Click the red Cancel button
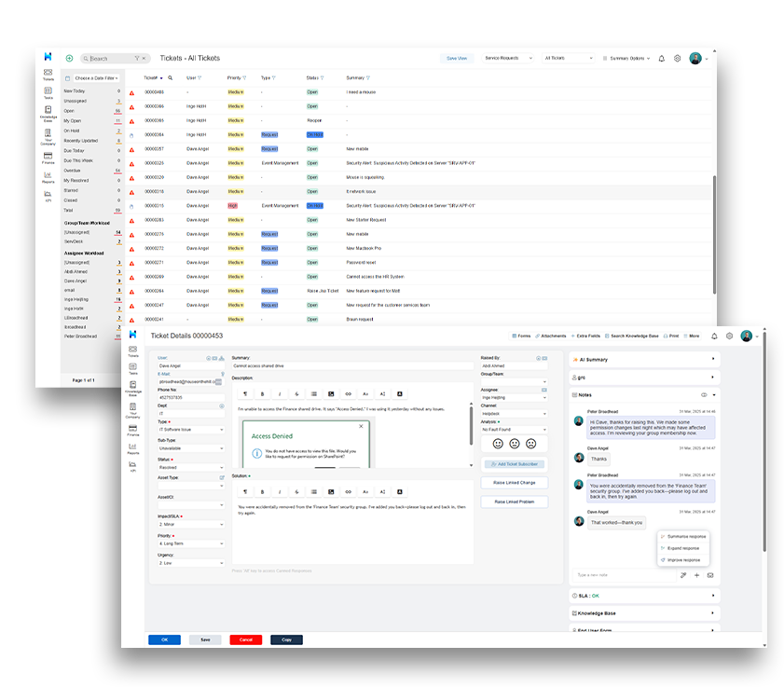Viewport: 784px width, 687px height. click(x=245, y=640)
